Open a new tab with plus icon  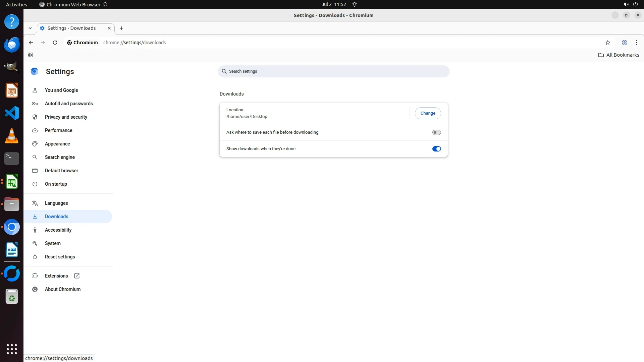pos(121,28)
